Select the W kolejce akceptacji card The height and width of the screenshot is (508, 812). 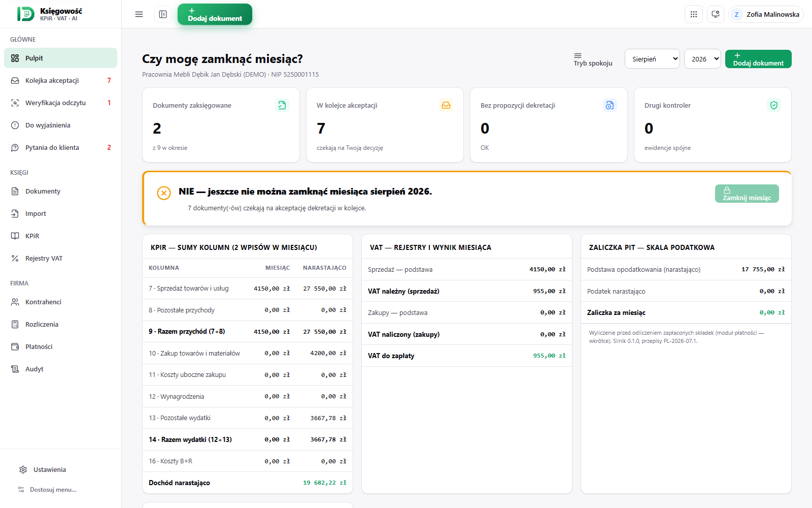[x=385, y=125]
